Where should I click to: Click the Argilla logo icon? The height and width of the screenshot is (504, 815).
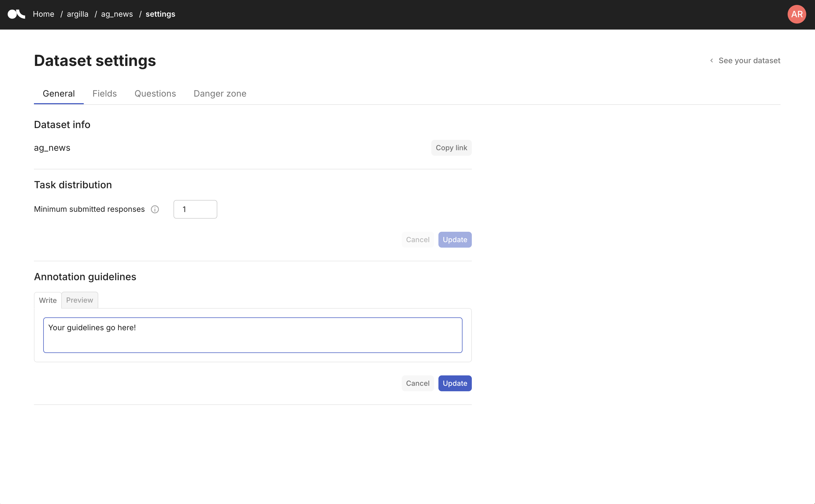click(16, 14)
